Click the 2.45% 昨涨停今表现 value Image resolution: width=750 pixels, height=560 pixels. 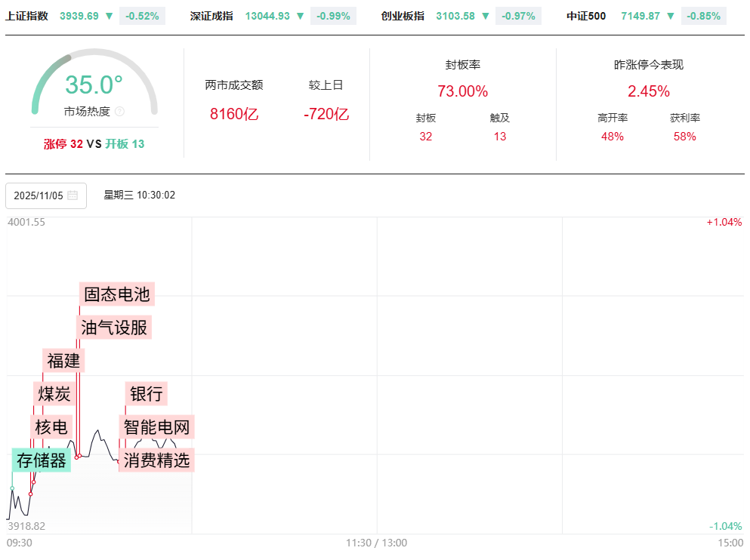(649, 91)
